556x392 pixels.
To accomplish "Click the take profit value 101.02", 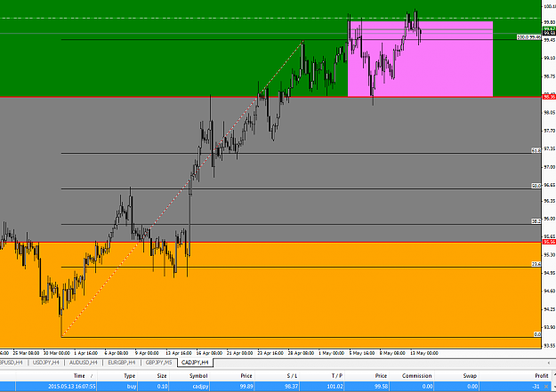I will click(x=334, y=387).
